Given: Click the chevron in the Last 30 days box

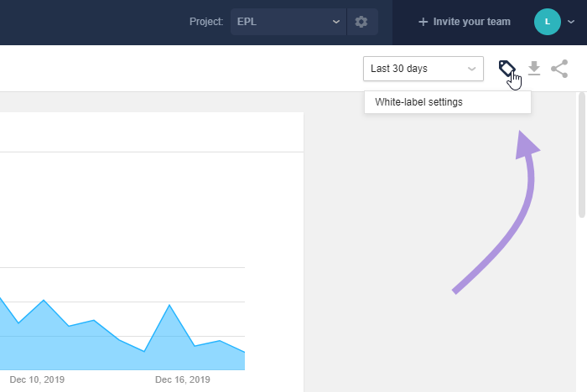Looking at the screenshot, I should click(x=471, y=69).
